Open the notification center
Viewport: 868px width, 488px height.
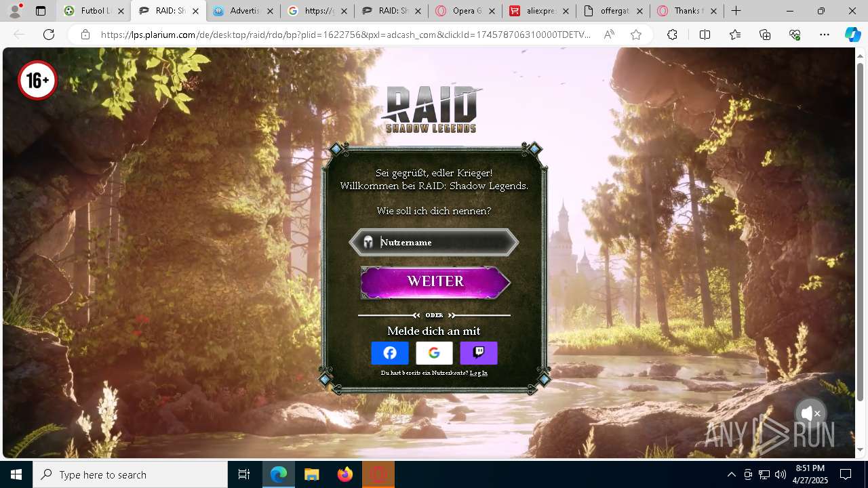point(846,474)
